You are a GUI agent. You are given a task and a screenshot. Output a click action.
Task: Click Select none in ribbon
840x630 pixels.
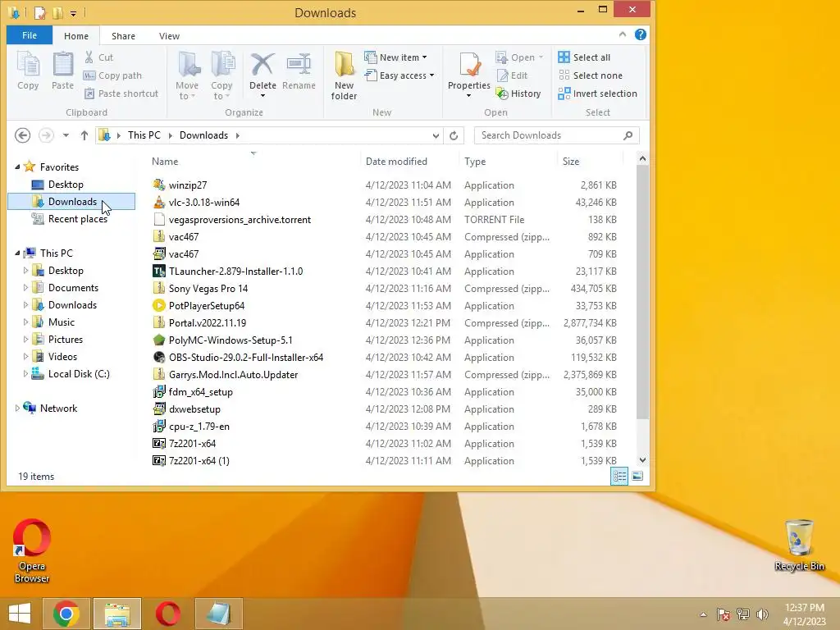click(x=591, y=75)
